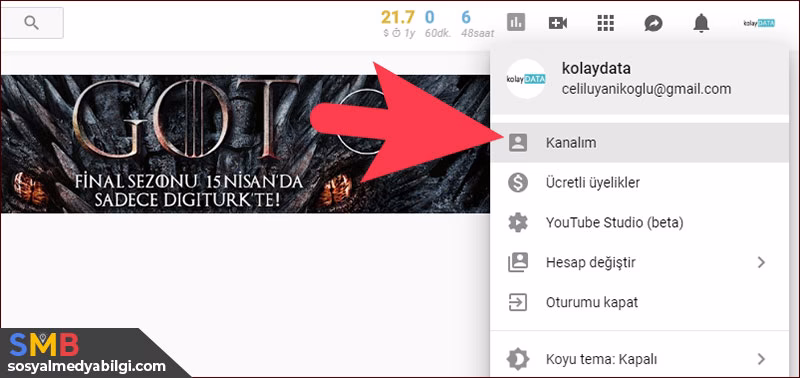Expand the Koyu tema chevron arrow
800x378 pixels.
[761, 359]
